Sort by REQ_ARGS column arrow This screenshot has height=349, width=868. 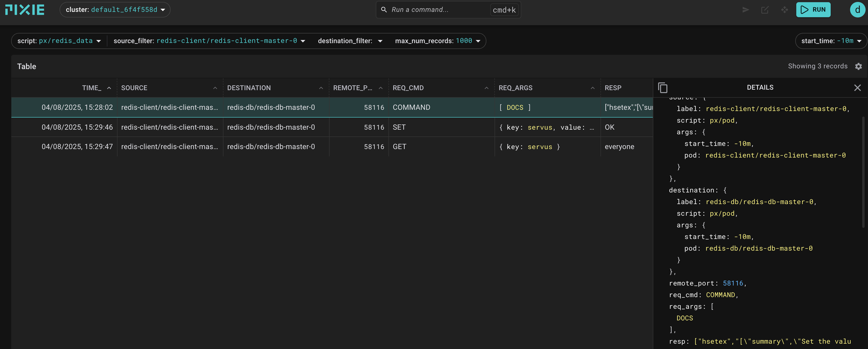(x=592, y=88)
